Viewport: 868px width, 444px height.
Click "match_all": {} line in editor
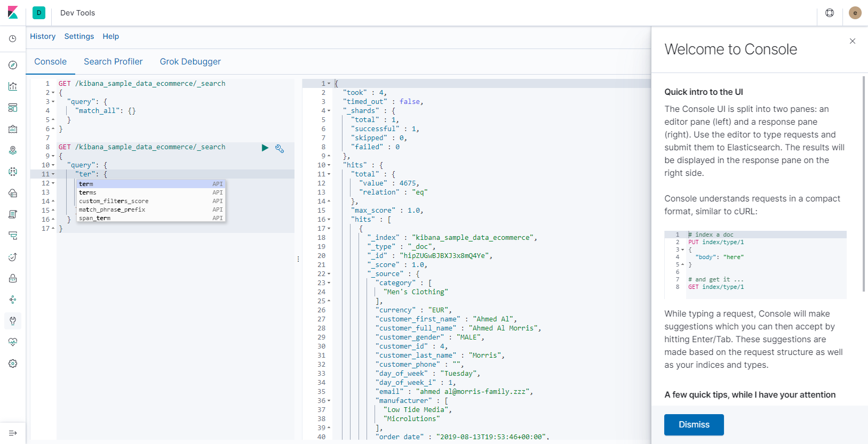click(106, 111)
